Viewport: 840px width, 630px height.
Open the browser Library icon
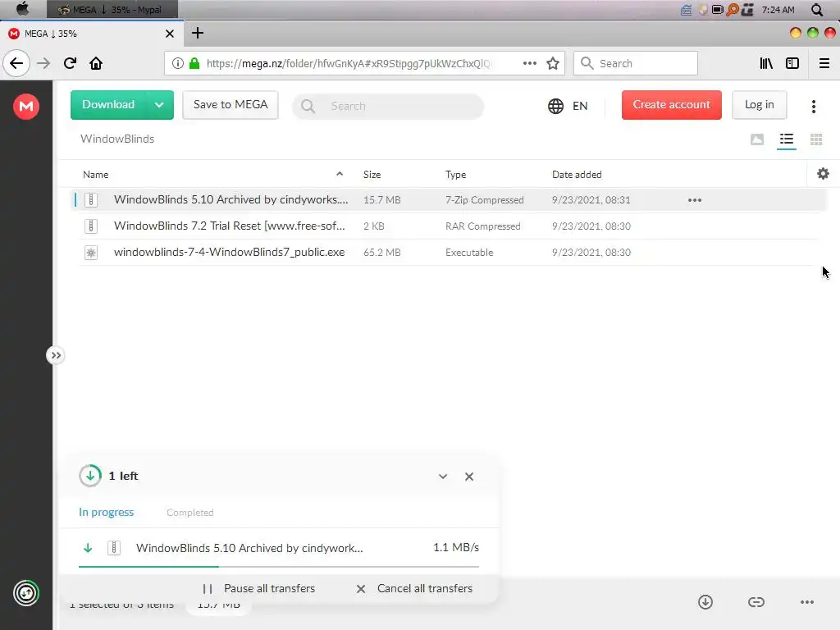pos(766,63)
